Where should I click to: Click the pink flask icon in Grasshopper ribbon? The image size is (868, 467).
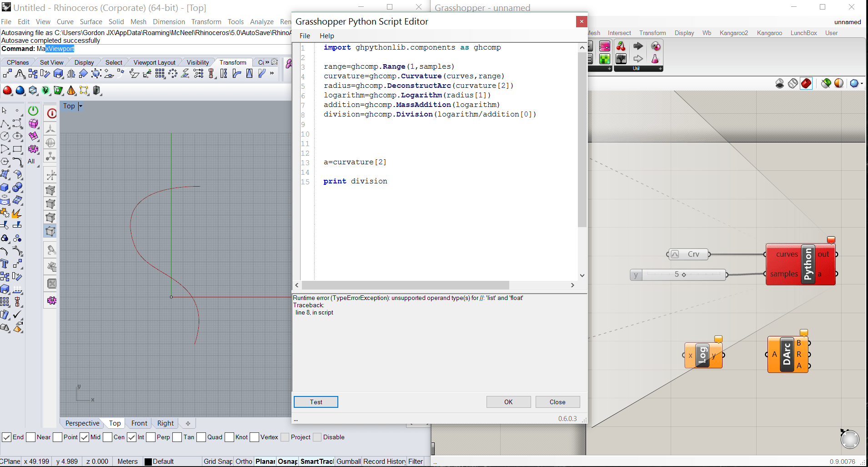tap(655, 59)
